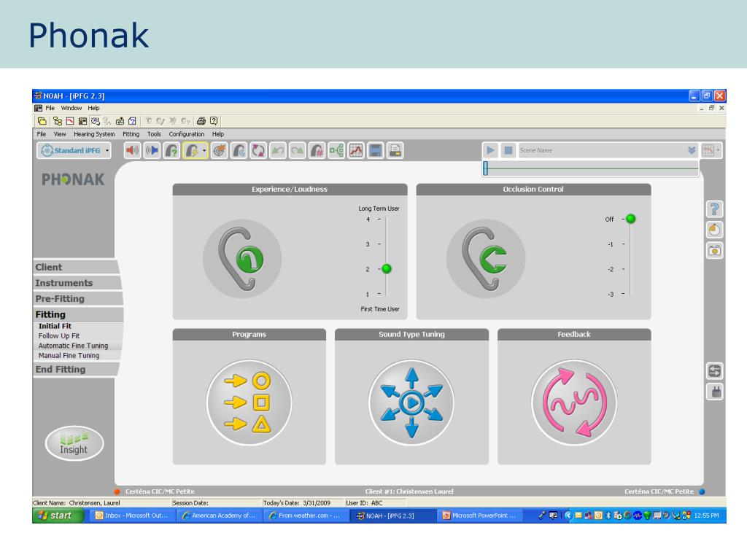
Task: Select the Instruments section
Action: coord(77,283)
